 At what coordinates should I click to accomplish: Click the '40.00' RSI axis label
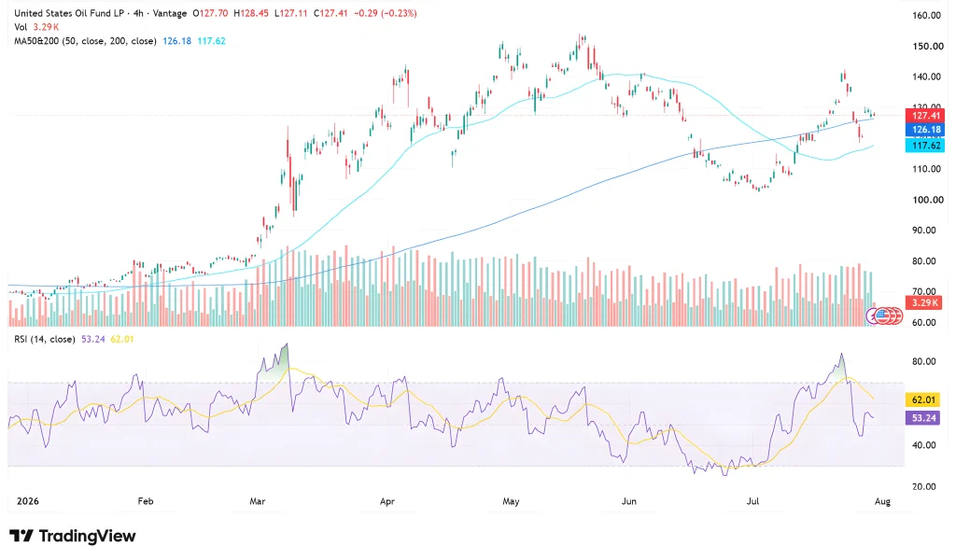point(923,445)
